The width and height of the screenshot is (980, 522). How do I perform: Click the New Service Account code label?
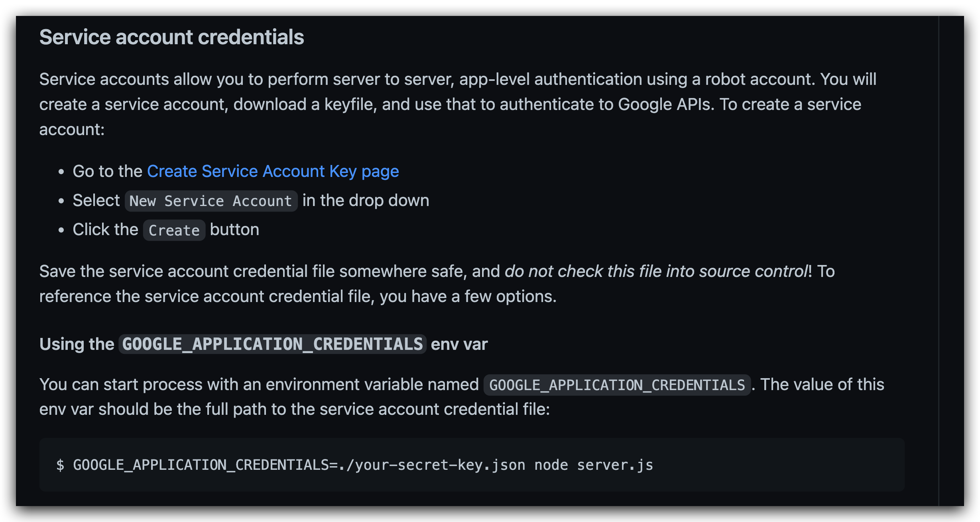(x=211, y=201)
